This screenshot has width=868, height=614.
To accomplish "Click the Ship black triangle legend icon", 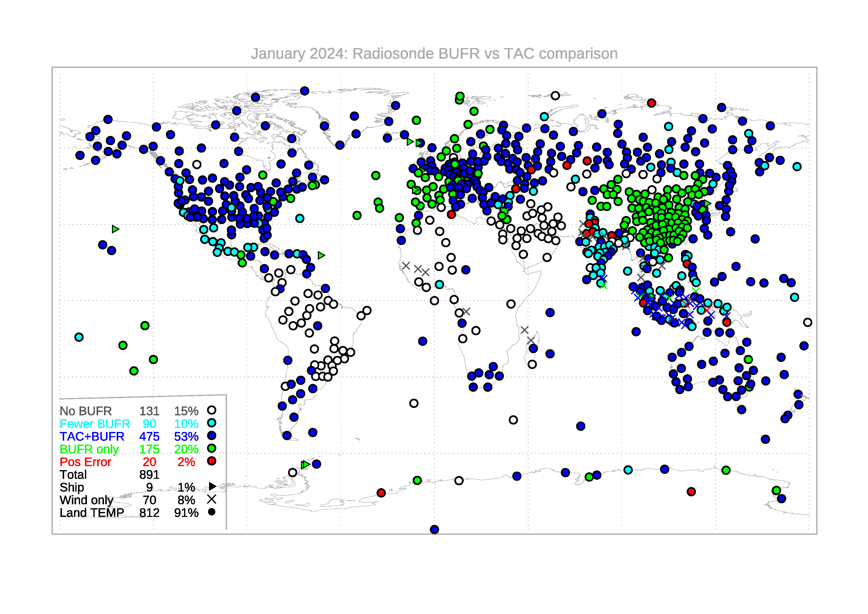I will (213, 487).
